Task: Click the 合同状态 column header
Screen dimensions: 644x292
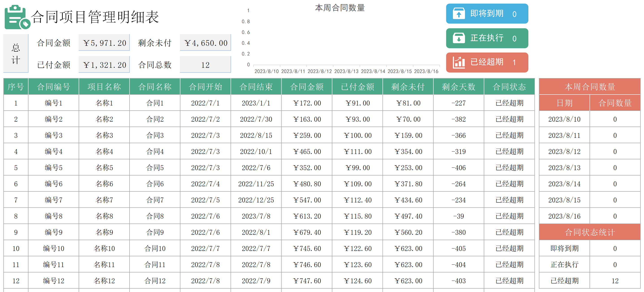Action: click(509, 87)
